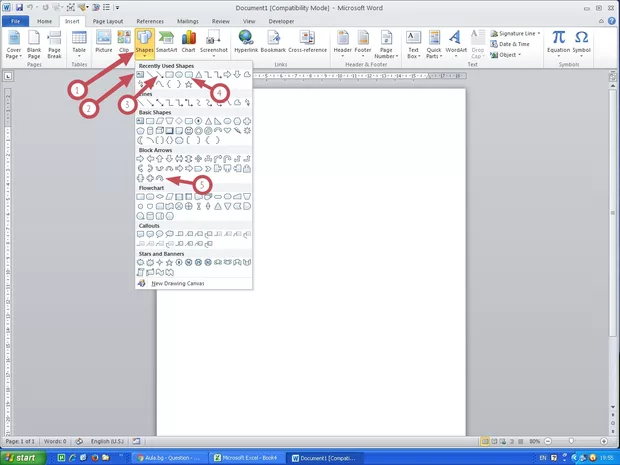
Task: Pick the Cloud Callout shape
Action: coord(169,234)
